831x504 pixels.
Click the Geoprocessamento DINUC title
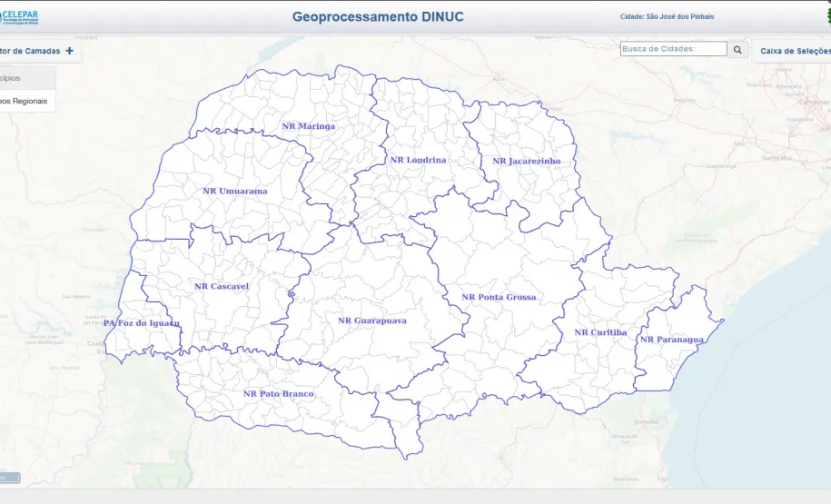(x=378, y=17)
